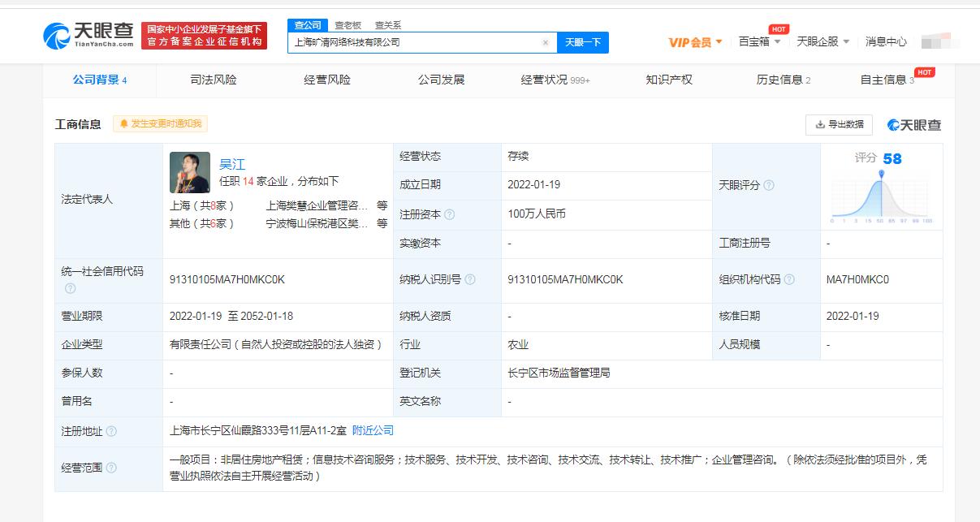The height and width of the screenshot is (522, 980).
Task: Open the 上海樊慧企业管理咨 company link
Action: (317, 206)
